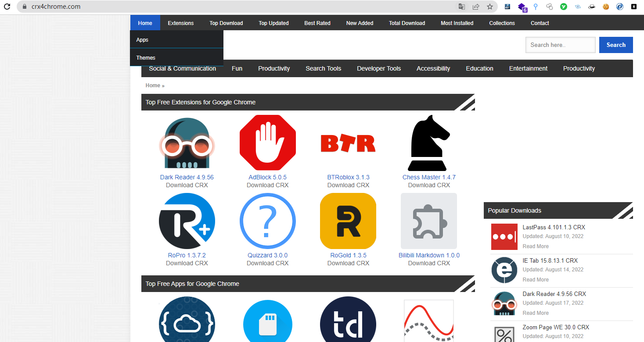Navigate to Best Rated
Image resolution: width=644 pixels, height=342 pixels.
click(x=317, y=23)
